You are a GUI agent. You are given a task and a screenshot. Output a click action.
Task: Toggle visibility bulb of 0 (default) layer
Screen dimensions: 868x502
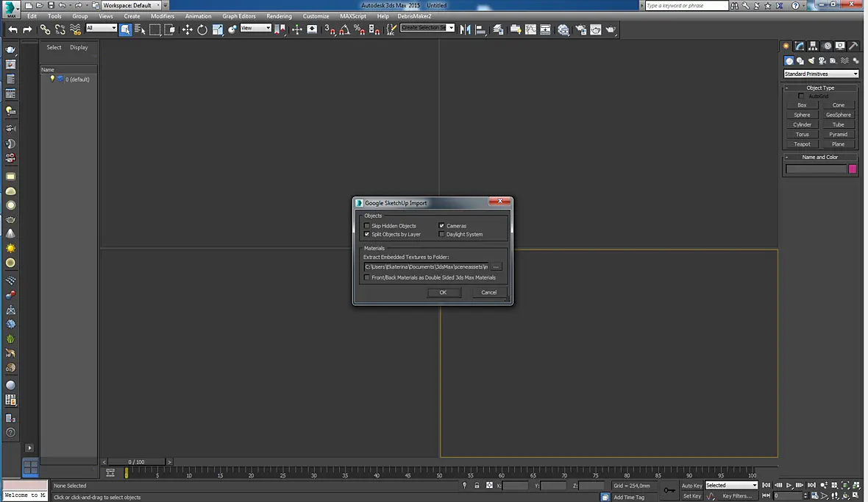[52, 79]
